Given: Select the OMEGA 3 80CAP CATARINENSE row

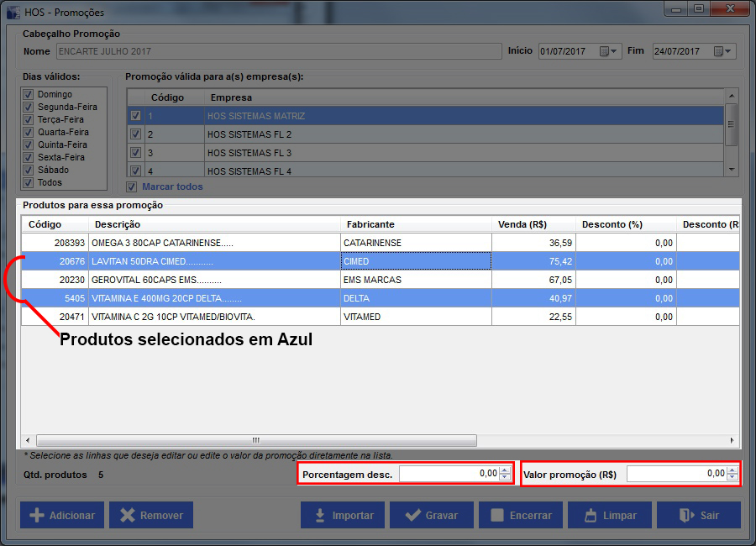Looking at the screenshot, I should [x=381, y=243].
